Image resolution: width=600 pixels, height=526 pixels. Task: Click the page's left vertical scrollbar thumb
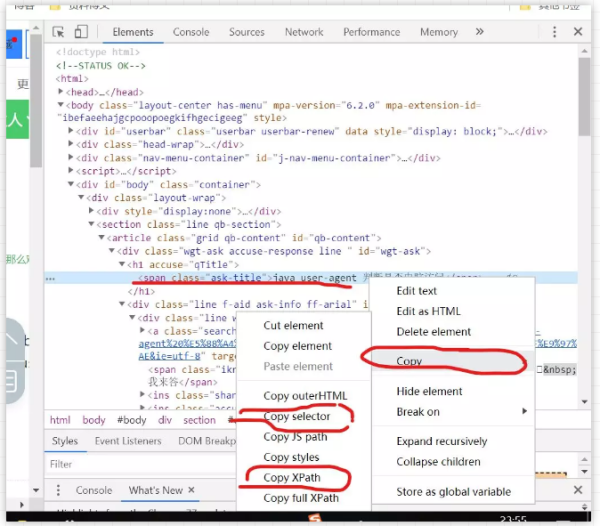(36, 101)
